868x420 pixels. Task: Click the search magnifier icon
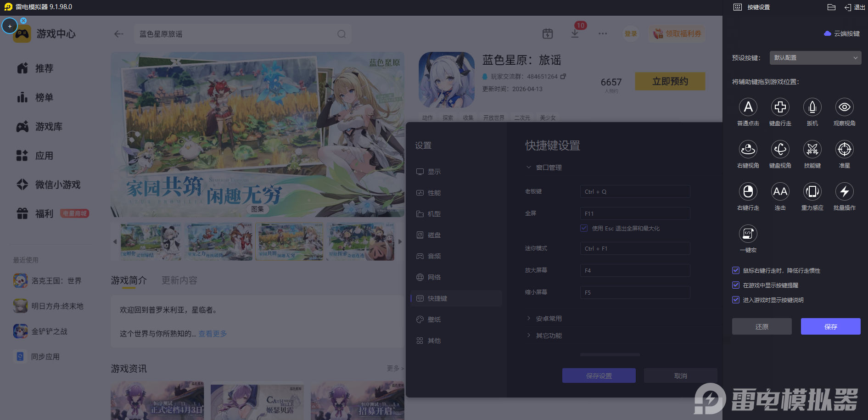[342, 34]
